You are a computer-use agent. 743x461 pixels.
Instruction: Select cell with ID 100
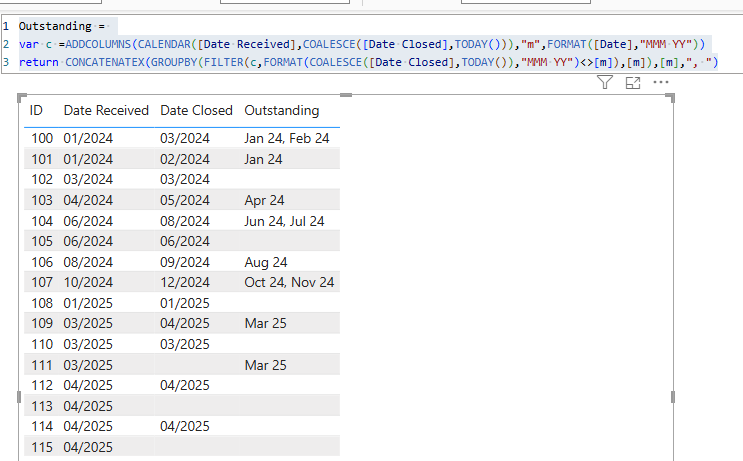42,138
